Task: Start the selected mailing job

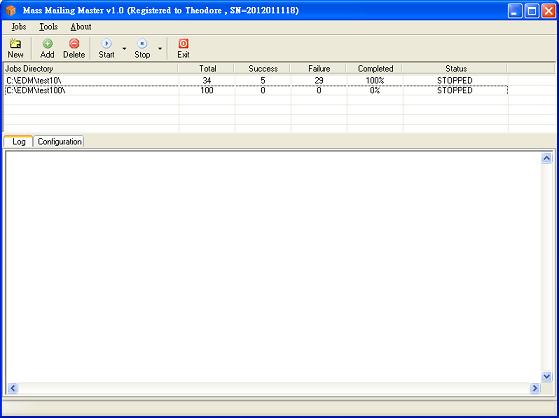Action: click(106, 49)
